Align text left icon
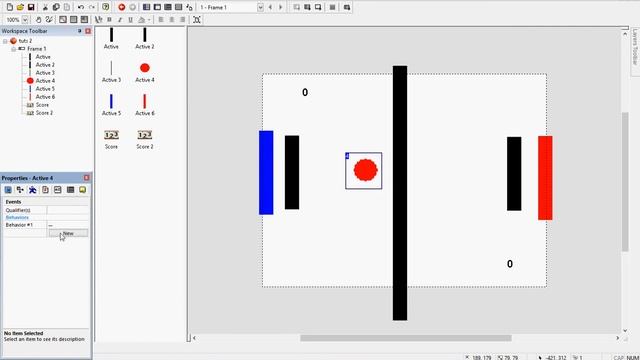This screenshot has width=640, height=360. click(161, 20)
